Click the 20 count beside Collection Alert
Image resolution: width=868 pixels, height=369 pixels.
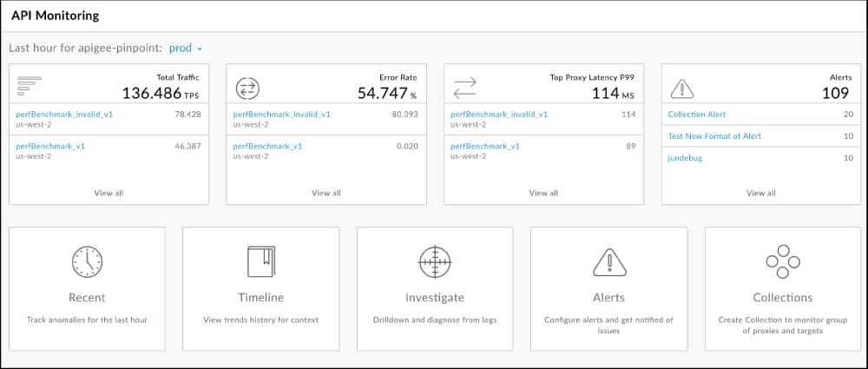point(847,115)
